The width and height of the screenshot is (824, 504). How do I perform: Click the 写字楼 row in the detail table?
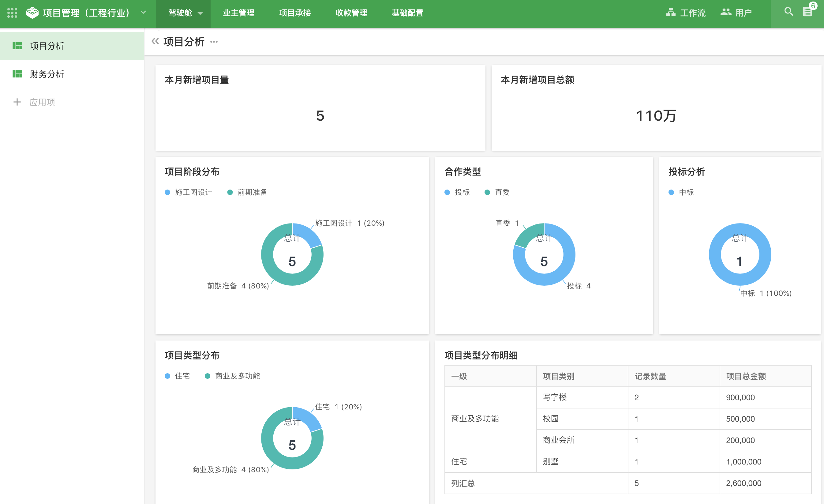(555, 397)
